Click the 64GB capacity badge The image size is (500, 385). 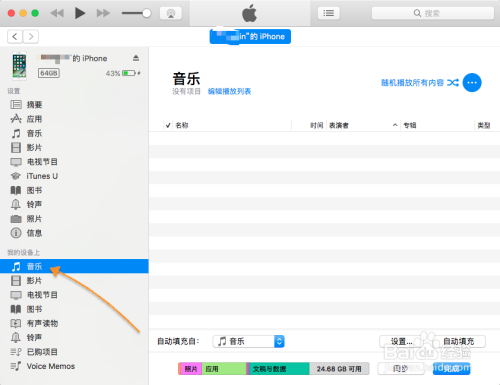49,73
